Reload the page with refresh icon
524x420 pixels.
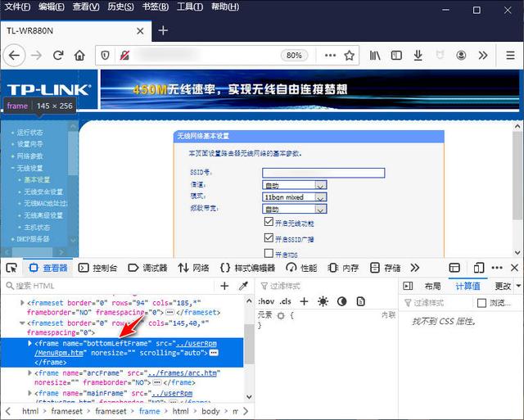point(58,55)
